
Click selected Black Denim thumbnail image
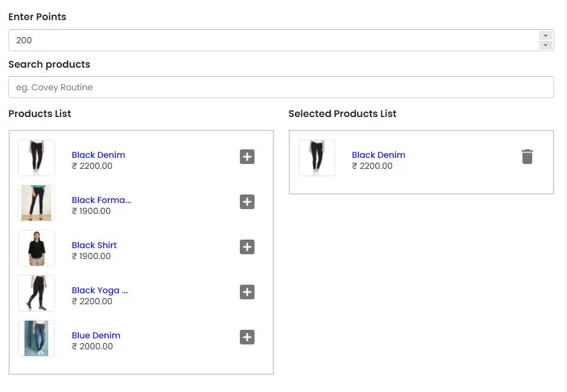pyautogui.click(x=317, y=158)
